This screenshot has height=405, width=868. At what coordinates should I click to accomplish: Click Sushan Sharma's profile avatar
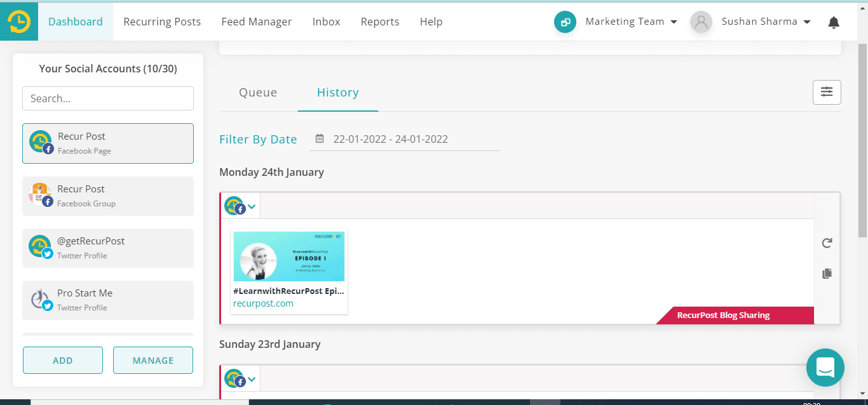click(701, 22)
